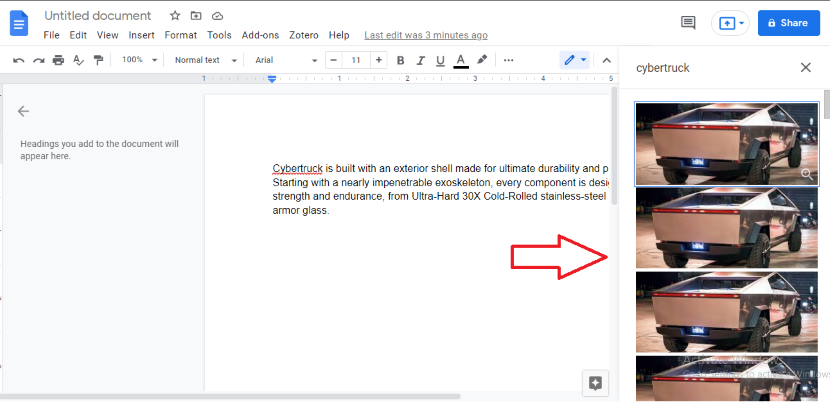The height and width of the screenshot is (402, 830).
Task: Open the text color picker
Action: click(x=461, y=60)
